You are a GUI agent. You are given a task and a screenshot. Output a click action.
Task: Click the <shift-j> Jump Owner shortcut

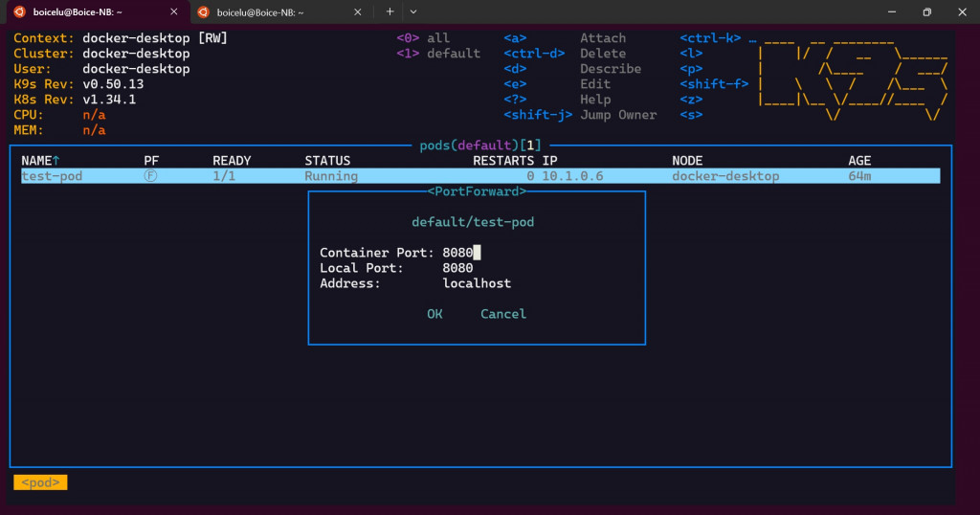[580, 115]
